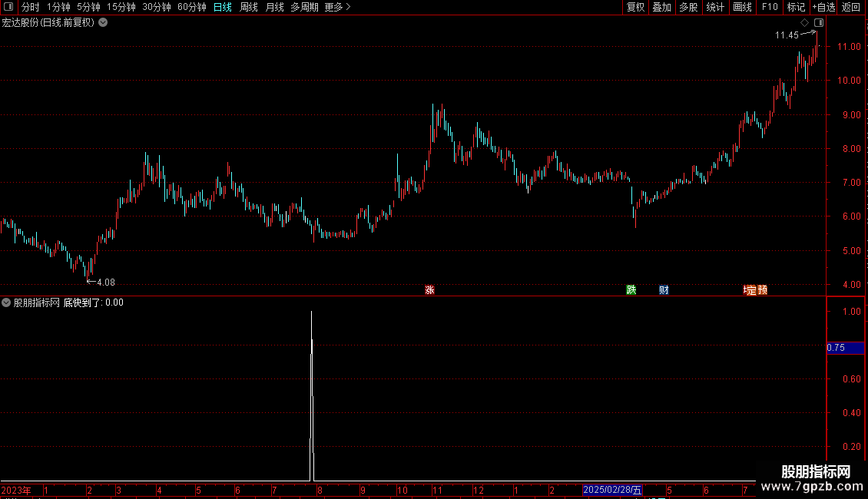Click the 2023年 label on time axis

pos(16,490)
